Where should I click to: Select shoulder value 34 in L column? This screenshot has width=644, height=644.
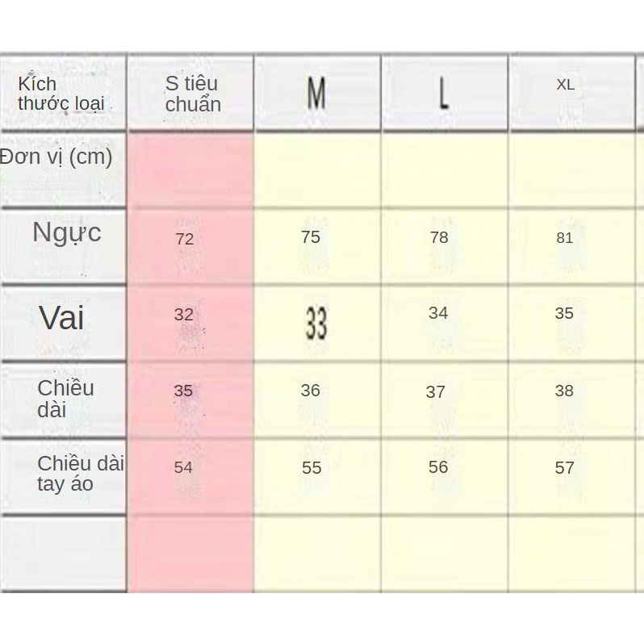coord(438,313)
